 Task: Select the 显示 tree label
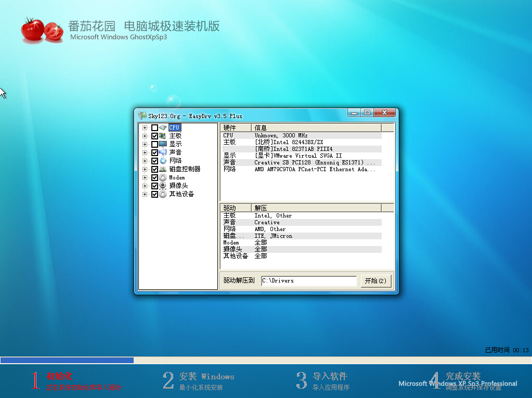click(175, 144)
